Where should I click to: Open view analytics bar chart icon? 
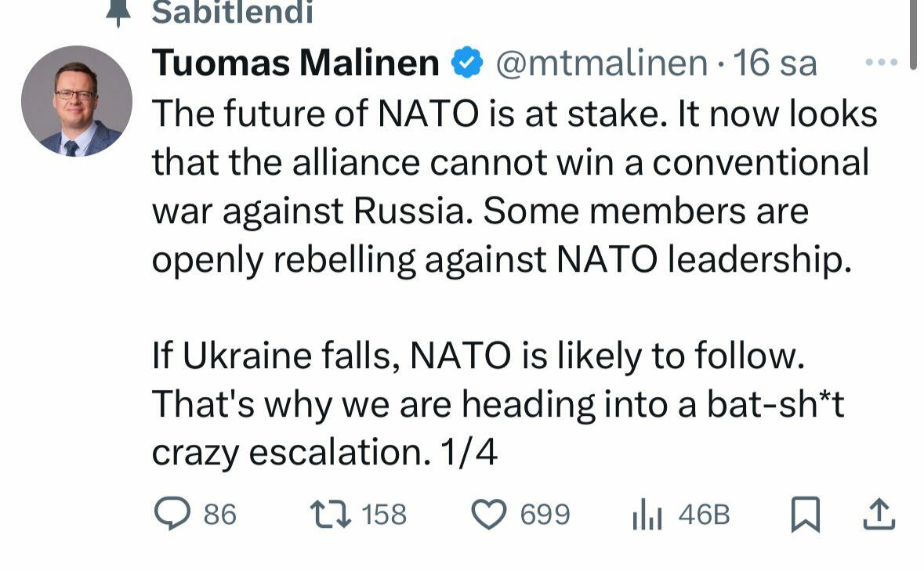[x=647, y=515]
